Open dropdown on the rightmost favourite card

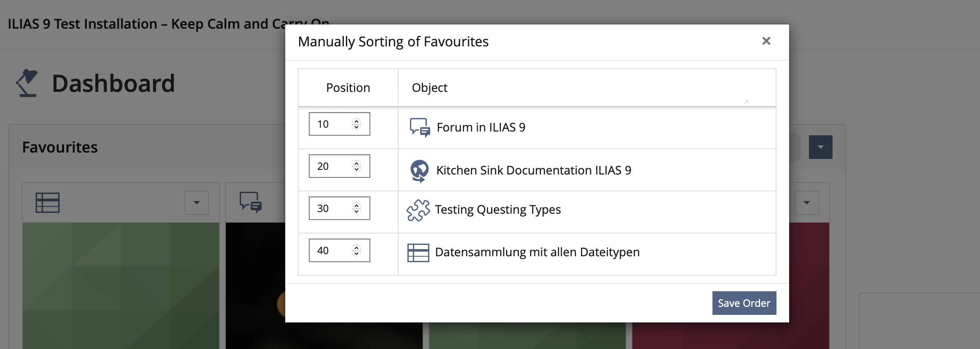tap(806, 203)
